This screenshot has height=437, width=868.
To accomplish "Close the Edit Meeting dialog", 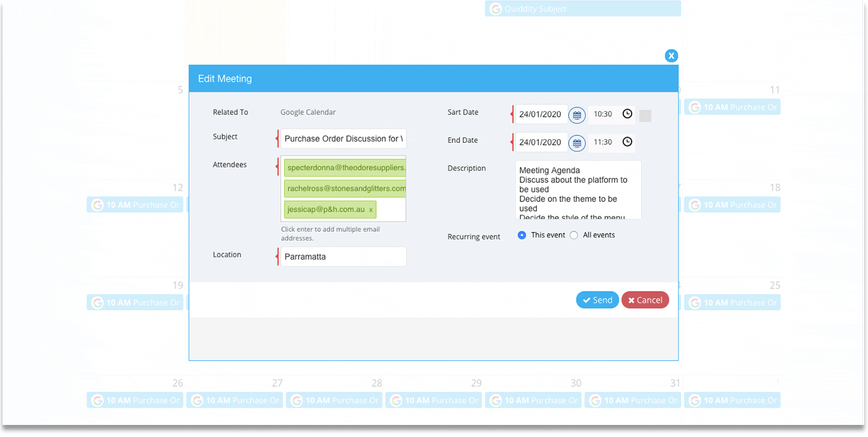I will [672, 55].
